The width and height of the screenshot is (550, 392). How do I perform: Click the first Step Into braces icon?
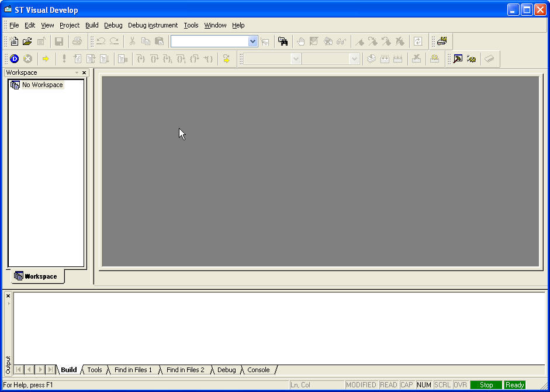click(141, 59)
